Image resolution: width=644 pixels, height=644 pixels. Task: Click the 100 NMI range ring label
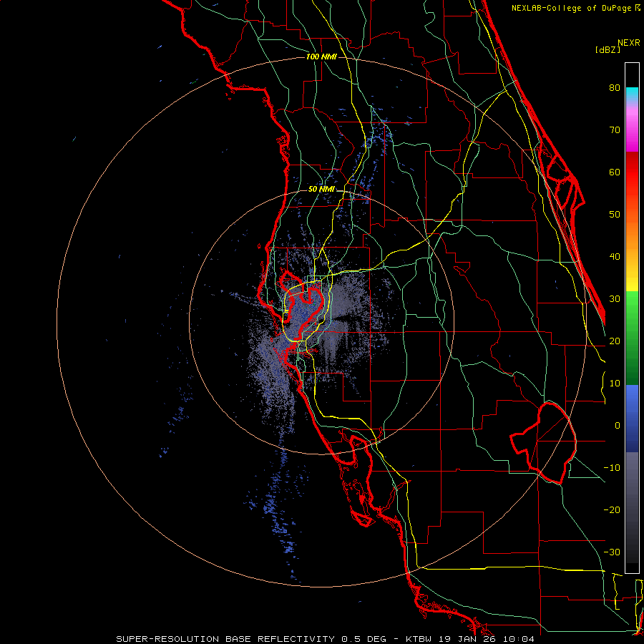[321, 57]
